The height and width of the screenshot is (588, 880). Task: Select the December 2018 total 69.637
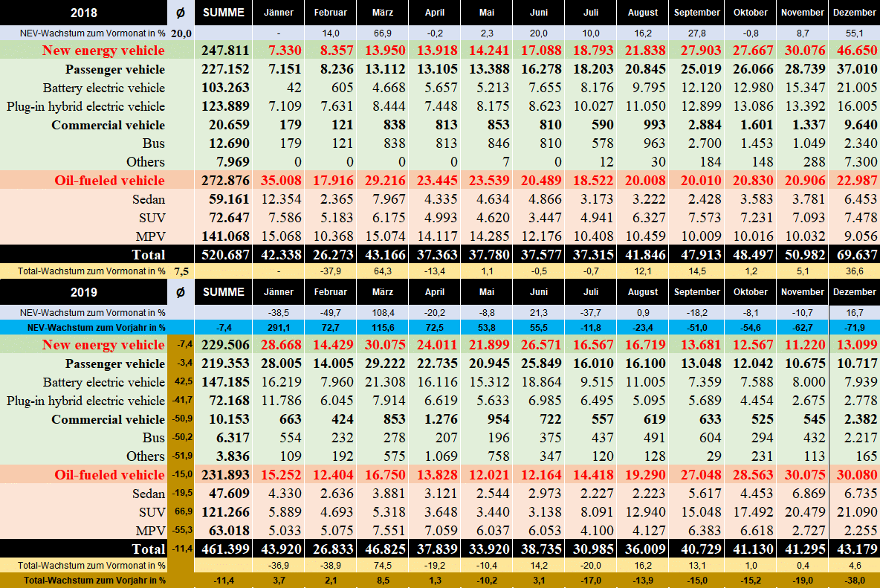(x=856, y=255)
